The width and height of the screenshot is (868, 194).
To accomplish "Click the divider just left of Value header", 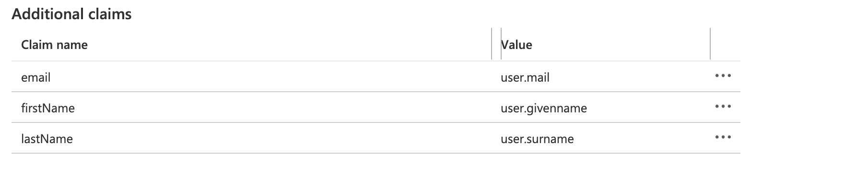I will pos(501,44).
